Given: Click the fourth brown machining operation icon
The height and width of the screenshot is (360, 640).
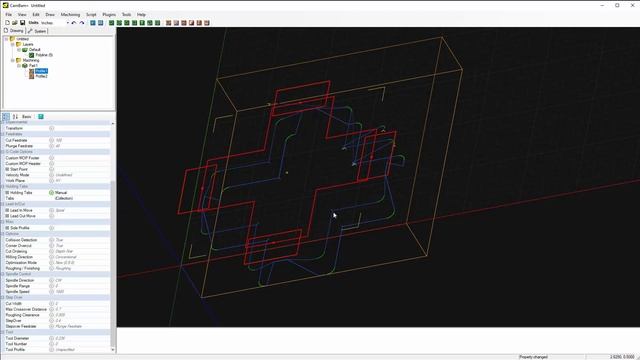Looking at the screenshot, I should tap(191, 23).
